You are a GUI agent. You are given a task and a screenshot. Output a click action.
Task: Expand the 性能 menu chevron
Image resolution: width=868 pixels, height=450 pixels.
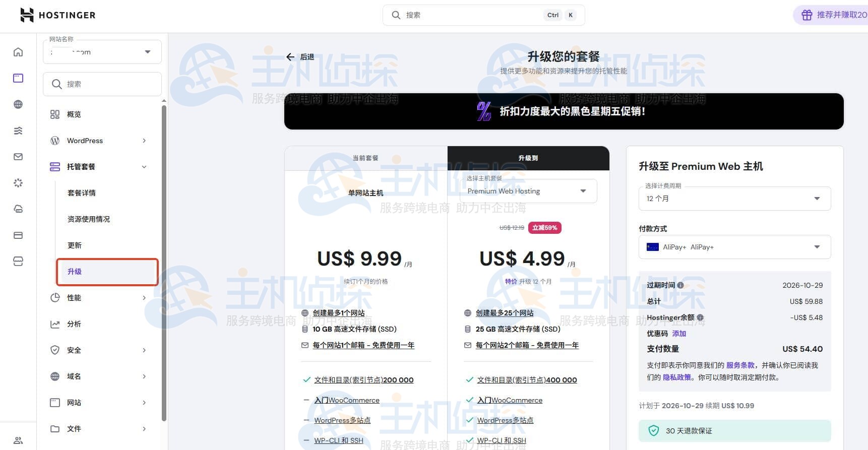pyautogui.click(x=144, y=298)
